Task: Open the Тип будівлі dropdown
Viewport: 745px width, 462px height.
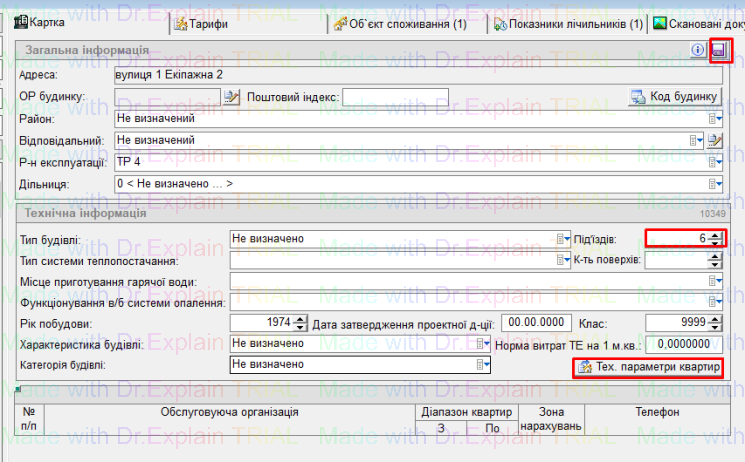Action: point(562,239)
